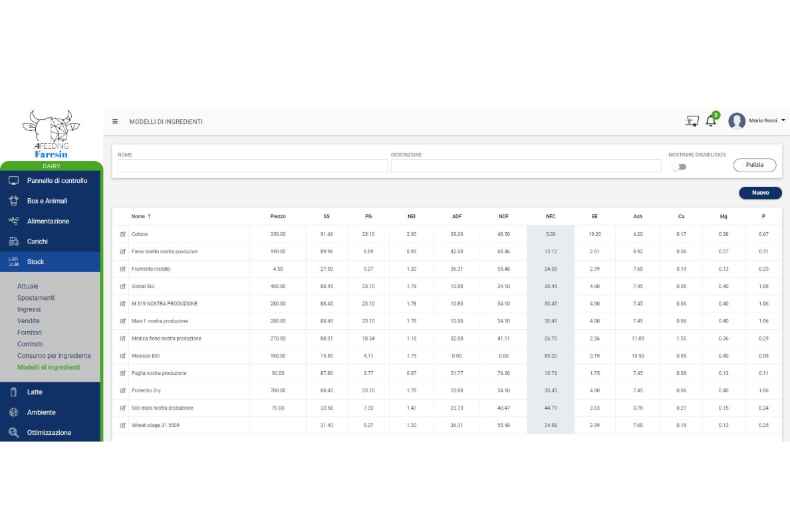
Task: Open the notifications bell
Action: click(711, 121)
